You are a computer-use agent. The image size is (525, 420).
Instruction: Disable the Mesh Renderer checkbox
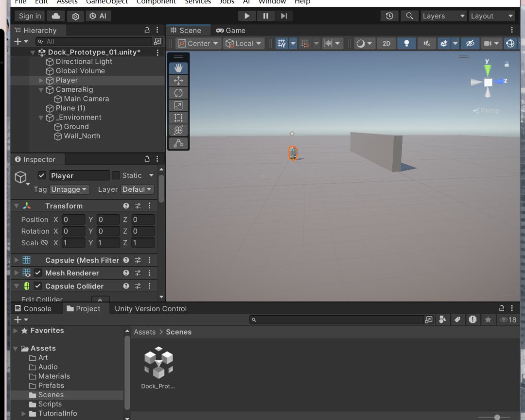point(38,273)
